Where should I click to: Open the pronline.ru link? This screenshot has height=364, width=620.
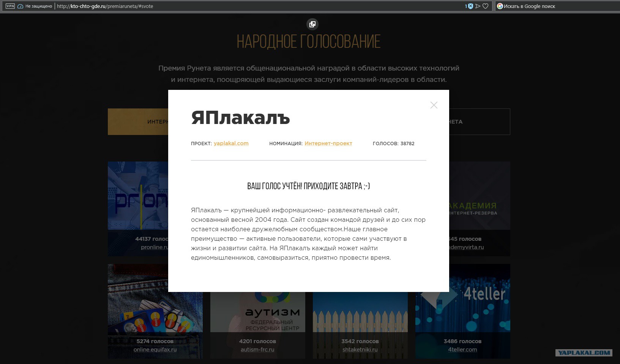[x=154, y=247]
